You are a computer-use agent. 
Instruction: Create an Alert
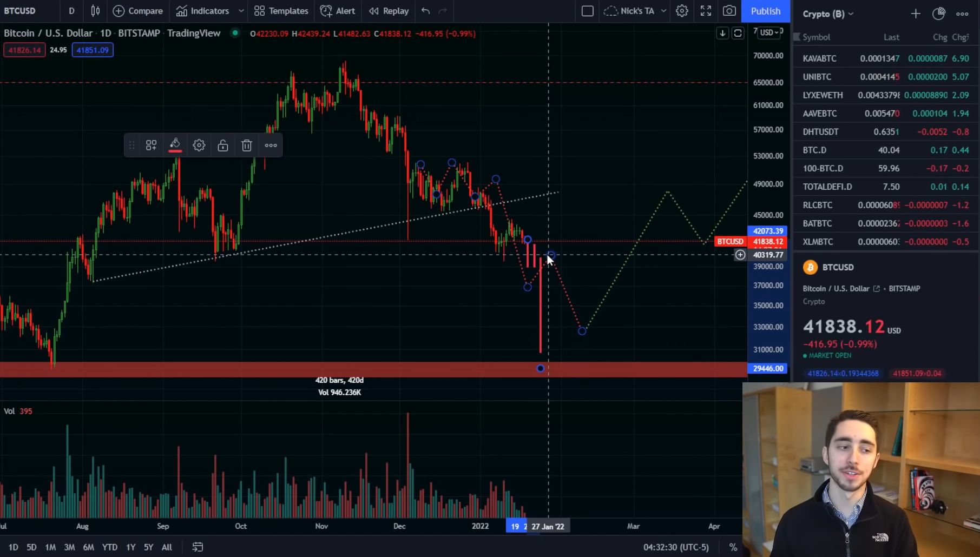pos(338,11)
